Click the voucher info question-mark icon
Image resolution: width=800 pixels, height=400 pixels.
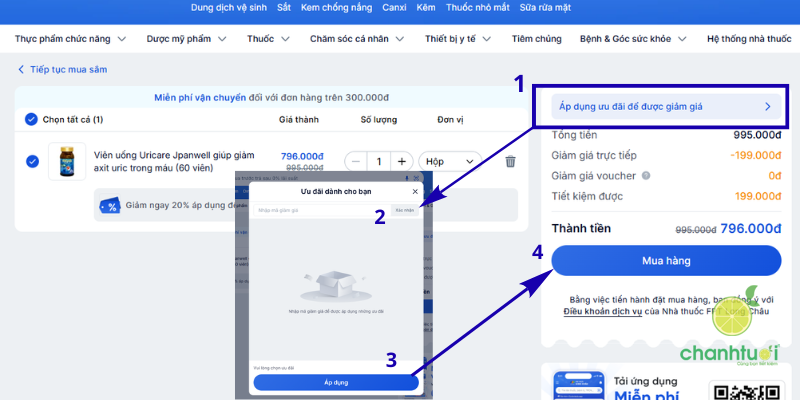[x=645, y=176]
